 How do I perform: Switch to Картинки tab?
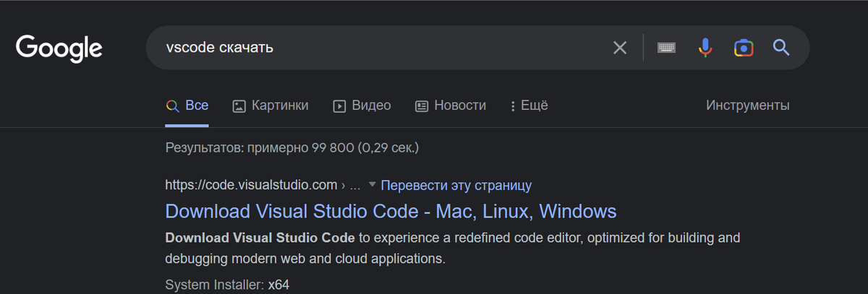(271, 105)
